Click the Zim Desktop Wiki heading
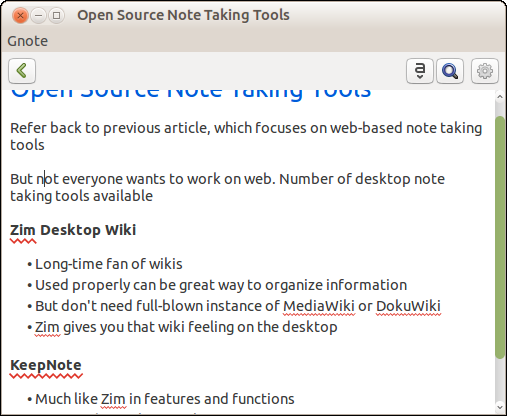Image resolution: width=507 pixels, height=416 pixels. coord(73,230)
